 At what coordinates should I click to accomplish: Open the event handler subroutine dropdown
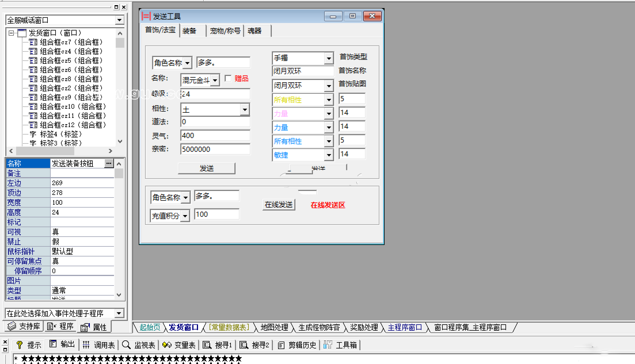[x=119, y=313]
